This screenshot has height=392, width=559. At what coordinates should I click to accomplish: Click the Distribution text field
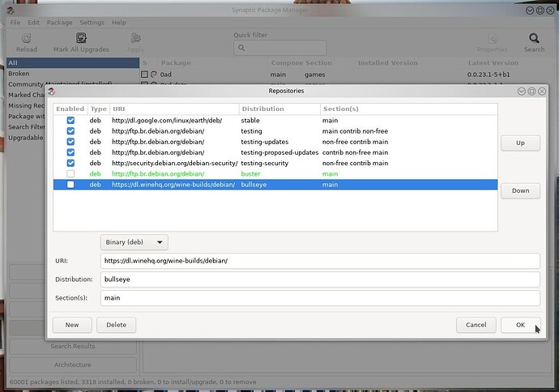point(320,279)
